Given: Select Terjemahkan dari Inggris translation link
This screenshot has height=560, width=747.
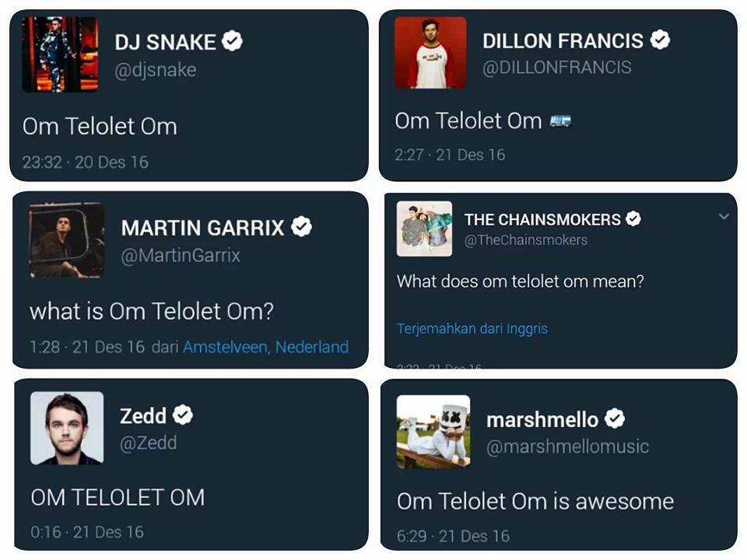Looking at the screenshot, I should click(x=472, y=328).
